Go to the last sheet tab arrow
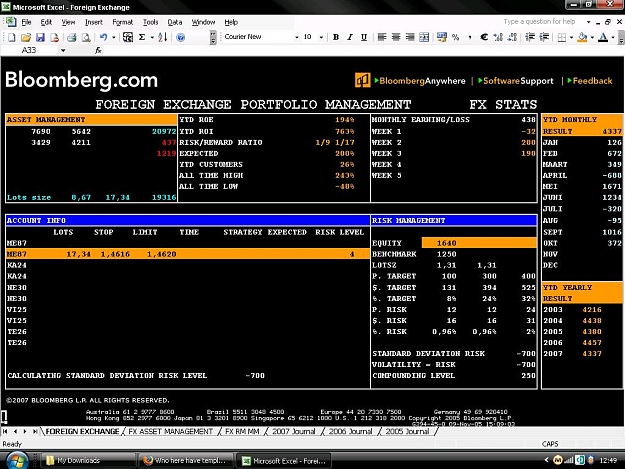Image resolution: width=625 pixels, height=469 pixels. coord(35,431)
